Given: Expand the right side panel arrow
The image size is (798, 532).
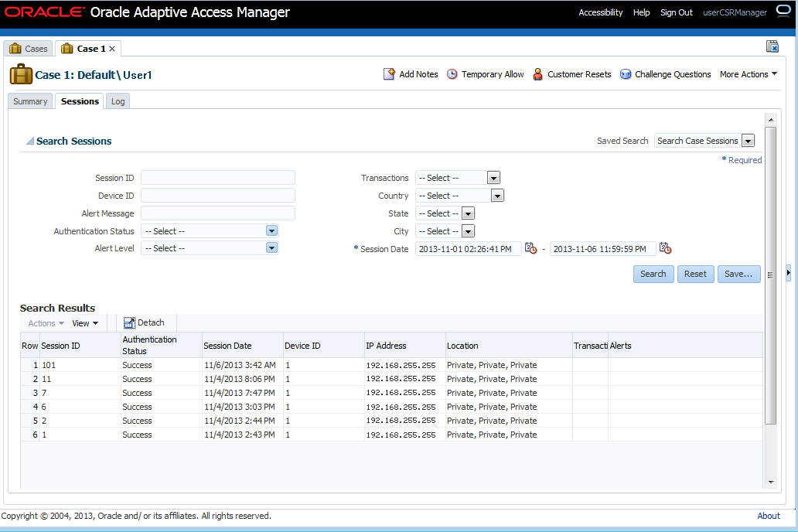Looking at the screenshot, I should tap(788, 273).
